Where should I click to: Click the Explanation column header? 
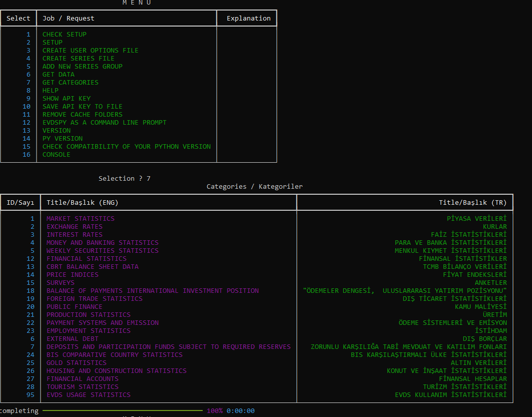point(248,19)
